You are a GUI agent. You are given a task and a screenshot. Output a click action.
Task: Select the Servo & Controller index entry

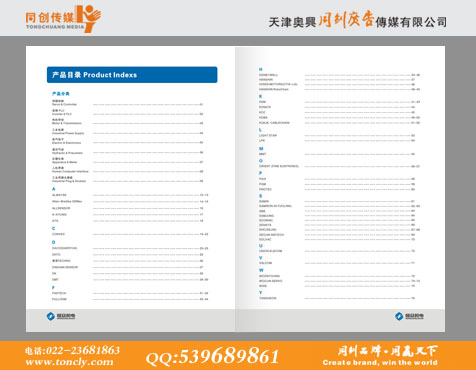(x=64, y=104)
